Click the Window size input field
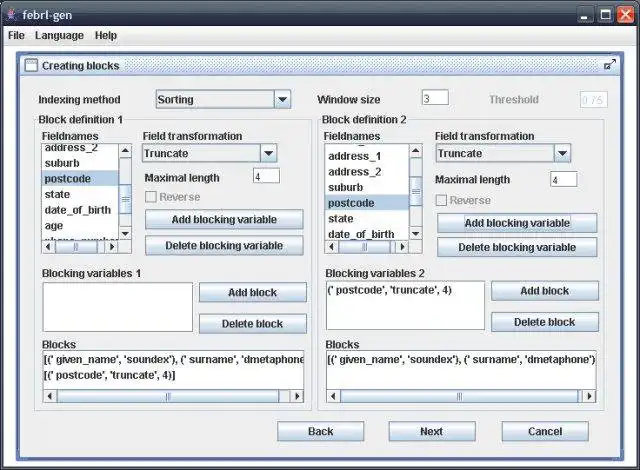This screenshot has height=470, width=640. coord(435,98)
